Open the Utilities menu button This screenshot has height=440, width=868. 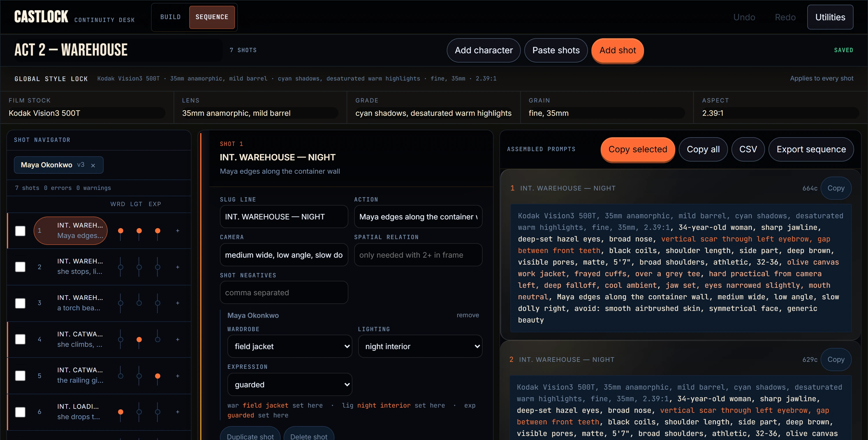pyautogui.click(x=830, y=17)
